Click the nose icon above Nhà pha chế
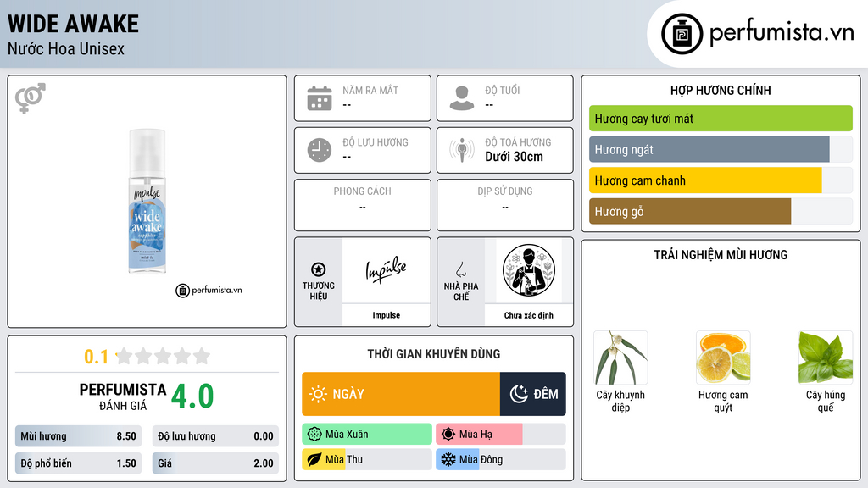Screen dimensions: 868x488 tap(460, 269)
